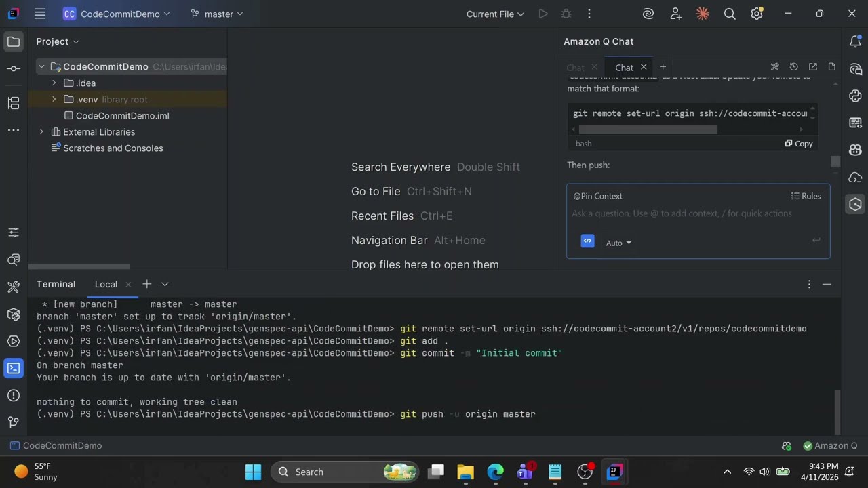Click the Project tree horizontal scrollbar
868x488 pixels.
pyautogui.click(x=79, y=266)
